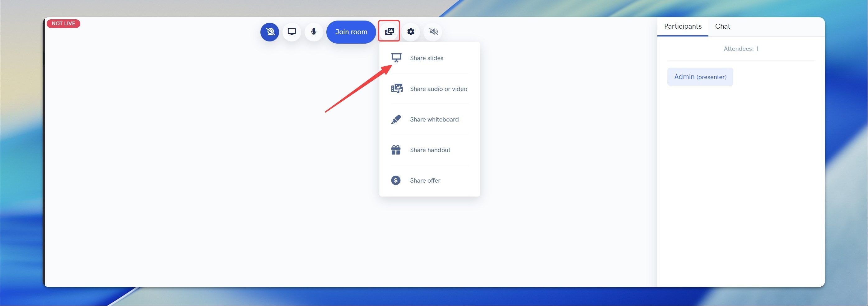Click the Share audio or video icon
This screenshot has width=868, height=306.
[397, 89]
